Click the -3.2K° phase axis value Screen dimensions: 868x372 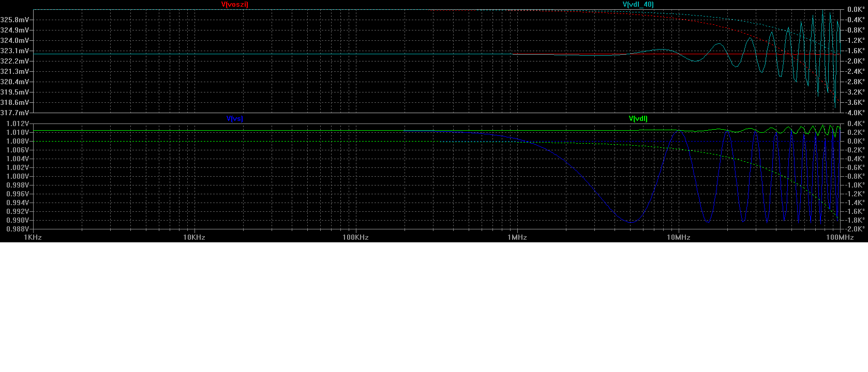[856, 92]
